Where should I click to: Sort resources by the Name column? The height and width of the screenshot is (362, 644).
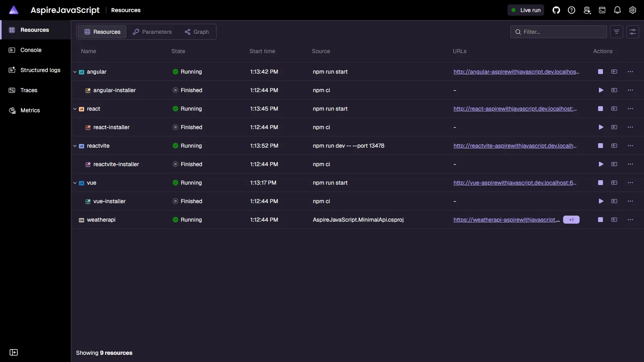[x=89, y=51]
